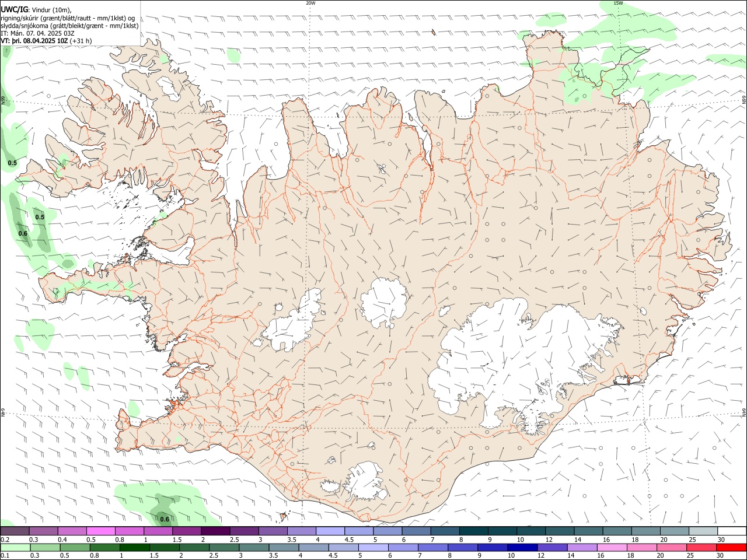747x560 pixels.
Task: Click the dark teal swatch between 8 and 9, upper row
Action: point(474,531)
